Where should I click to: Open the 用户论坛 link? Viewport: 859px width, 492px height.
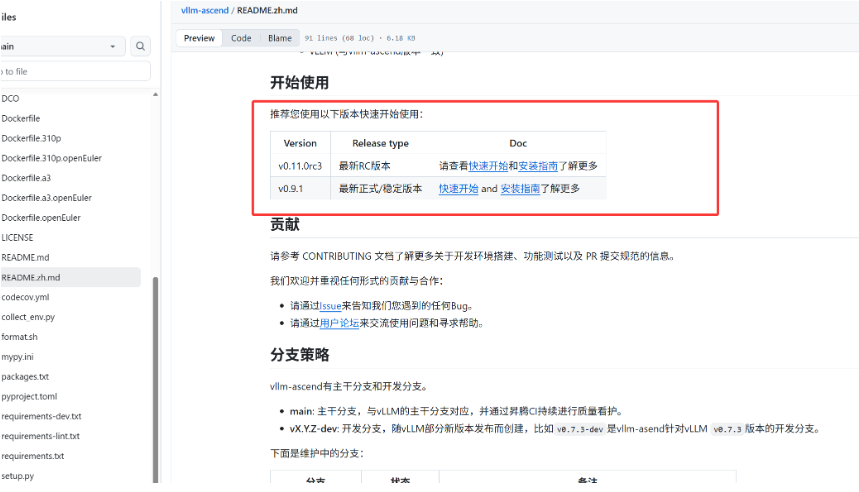(x=339, y=323)
